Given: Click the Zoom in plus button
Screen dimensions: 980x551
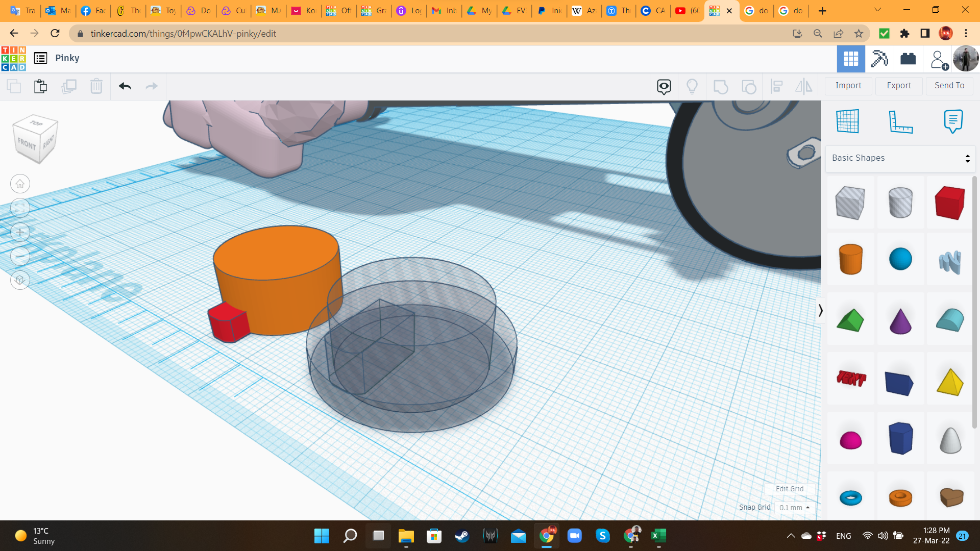Looking at the screenshot, I should (x=20, y=232).
